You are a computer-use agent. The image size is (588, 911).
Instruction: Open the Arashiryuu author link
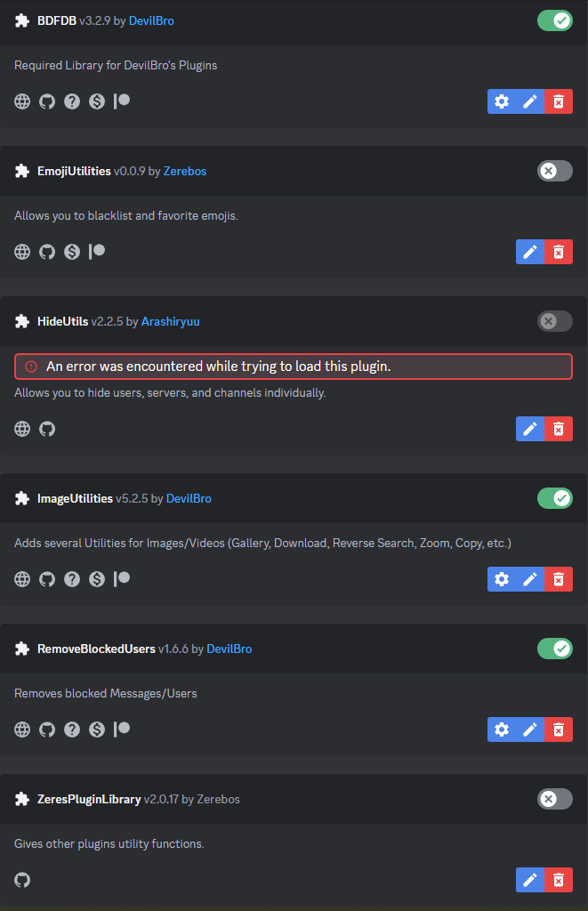(x=170, y=322)
